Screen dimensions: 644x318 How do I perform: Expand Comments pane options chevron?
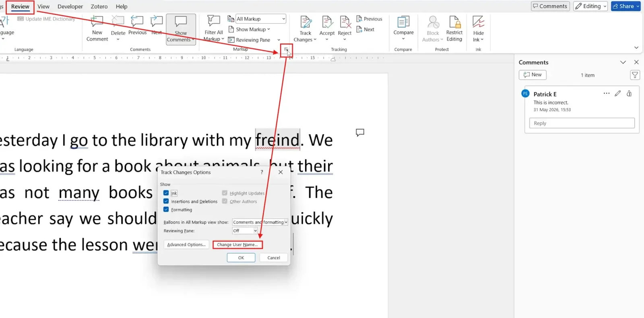click(x=623, y=62)
